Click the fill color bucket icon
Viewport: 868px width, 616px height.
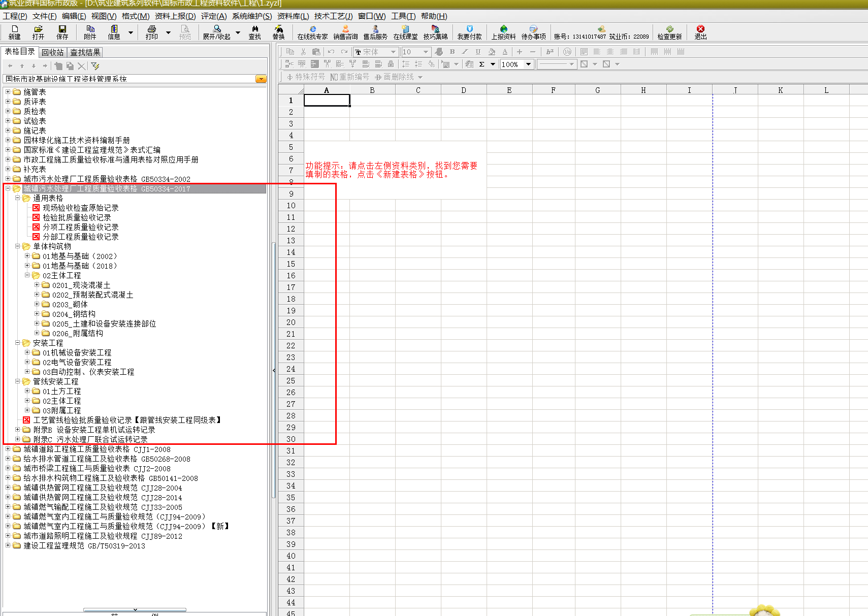click(492, 52)
